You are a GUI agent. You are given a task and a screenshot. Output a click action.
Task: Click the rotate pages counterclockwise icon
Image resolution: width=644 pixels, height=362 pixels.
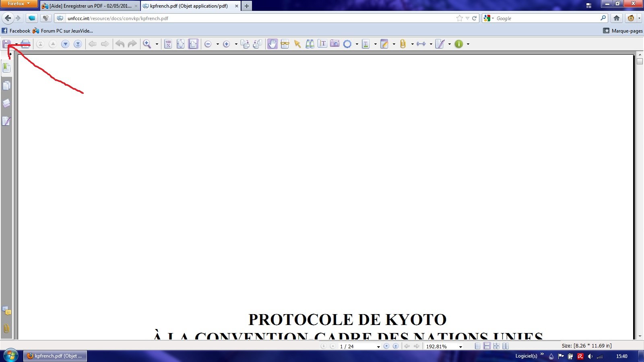tap(258, 44)
